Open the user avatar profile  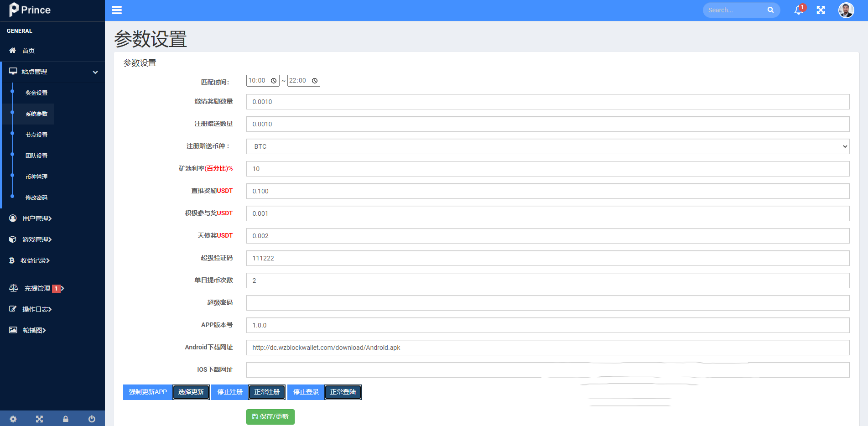(846, 10)
